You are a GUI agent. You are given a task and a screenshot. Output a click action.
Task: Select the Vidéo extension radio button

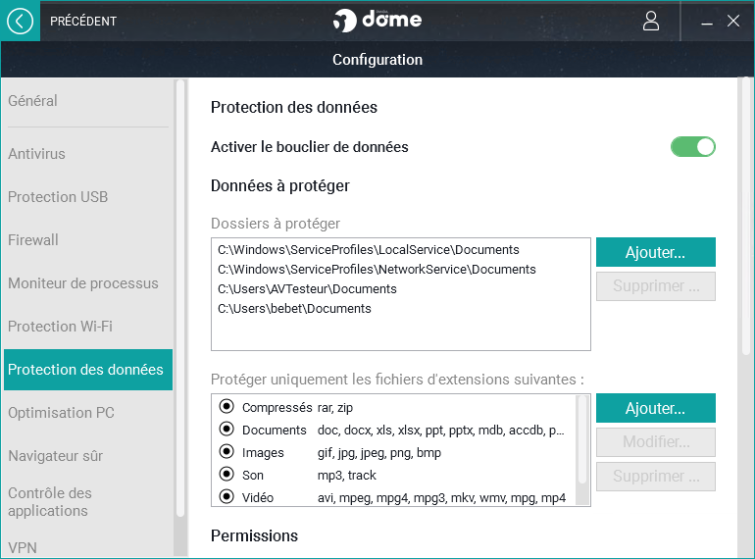tap(226, 497)
